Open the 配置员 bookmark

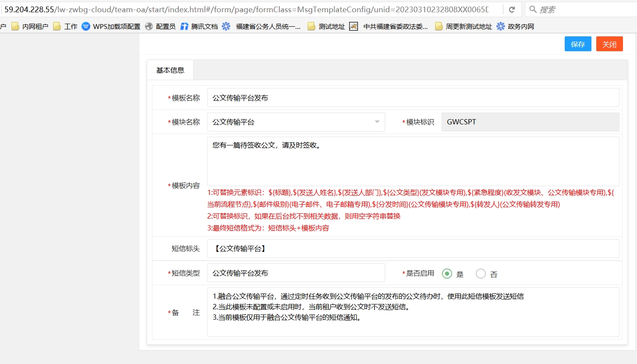160,26
